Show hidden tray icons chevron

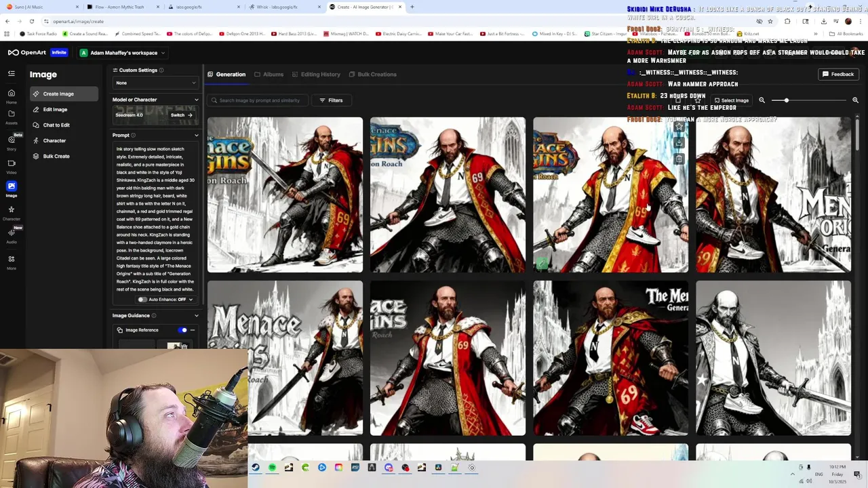792,474
